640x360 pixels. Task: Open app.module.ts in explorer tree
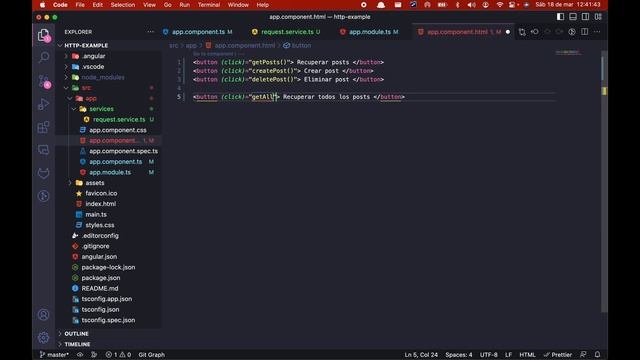(x=110, y=172)
